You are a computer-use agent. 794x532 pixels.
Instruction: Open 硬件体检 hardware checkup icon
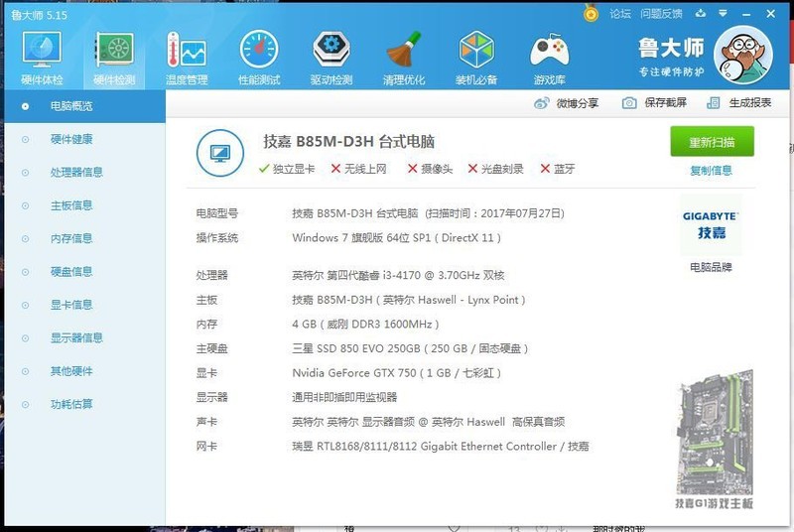(42, 50)
